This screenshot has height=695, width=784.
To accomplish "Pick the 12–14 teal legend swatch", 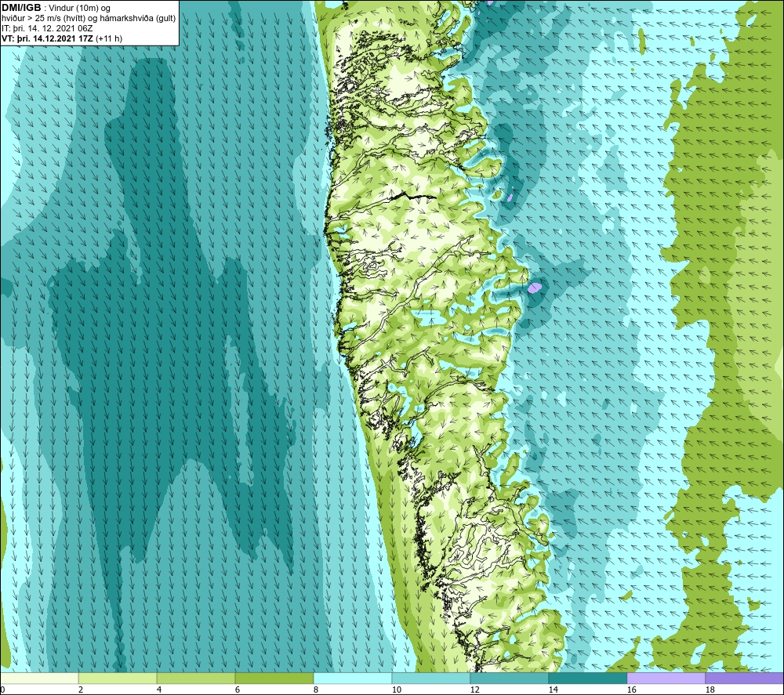I will click(x=509, y=678).
